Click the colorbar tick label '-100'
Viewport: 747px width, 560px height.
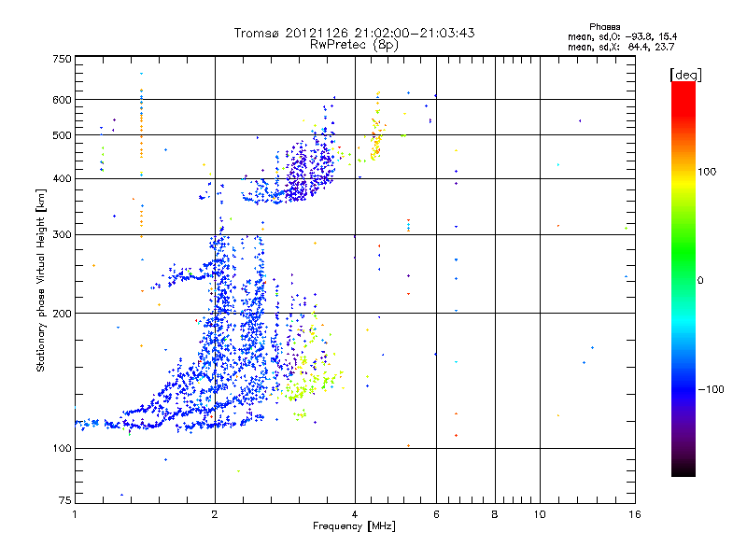pos(711,389)
